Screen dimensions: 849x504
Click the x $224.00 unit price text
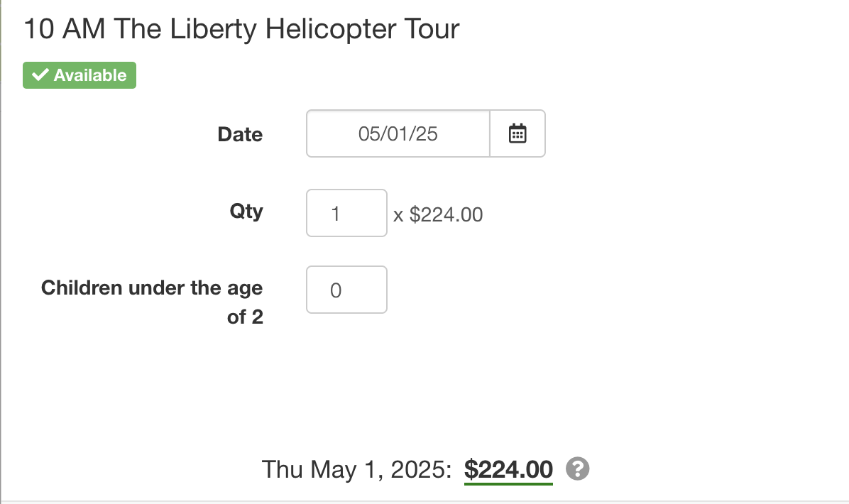coord(438,214)
